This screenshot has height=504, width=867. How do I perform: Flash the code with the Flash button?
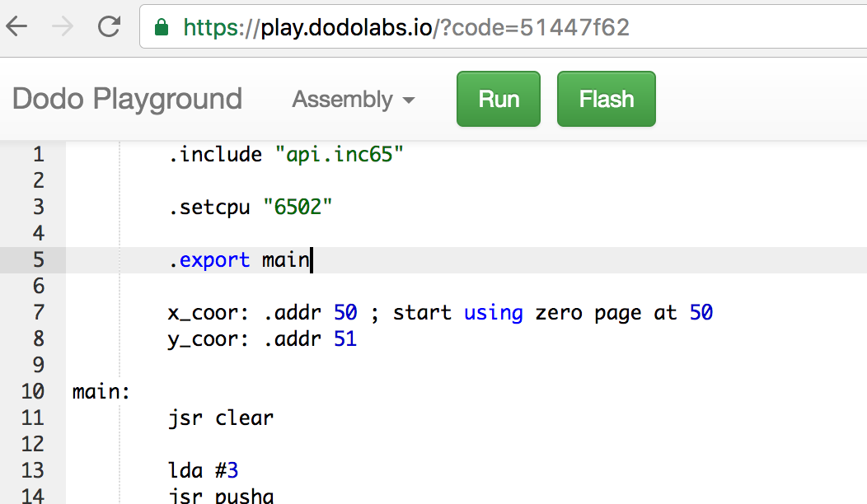tap(606, 99)
